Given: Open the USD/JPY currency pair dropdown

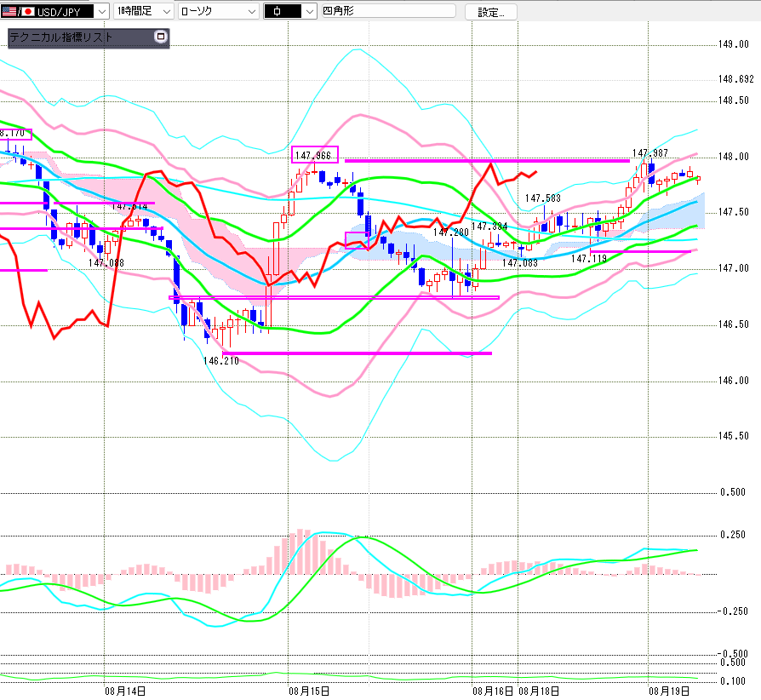Looking at the screenshot, I should tap(54, 11).
